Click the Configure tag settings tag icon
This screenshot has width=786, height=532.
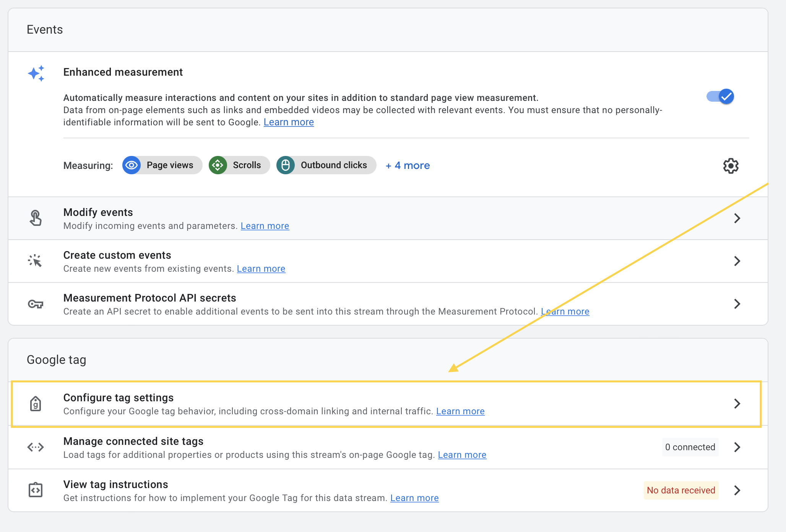pyautogui.click(x=36, y=404)
